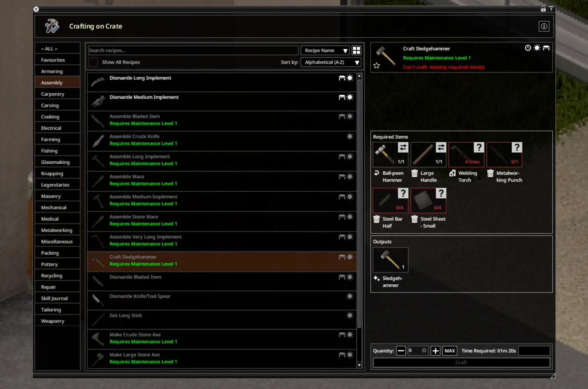Viewport: 588px width, 389px height.
Task: Click the info icon in the crafting header
Action: point(544,27)
